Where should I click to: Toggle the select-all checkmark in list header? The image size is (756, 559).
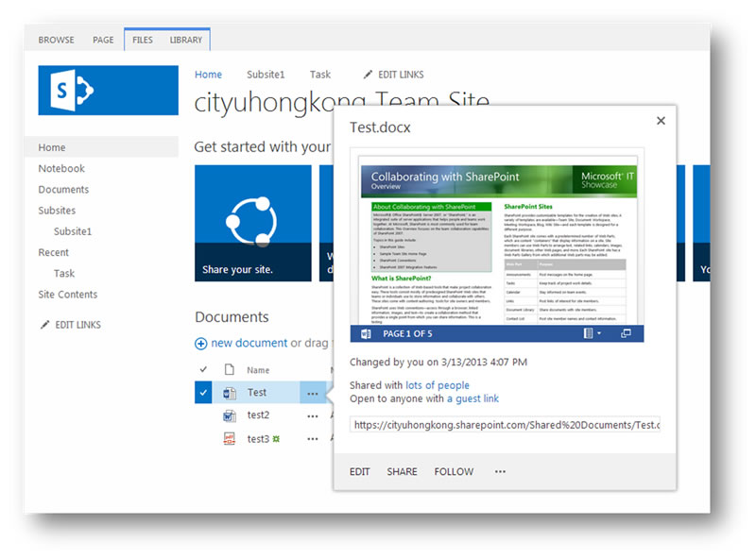pos(203,370)
